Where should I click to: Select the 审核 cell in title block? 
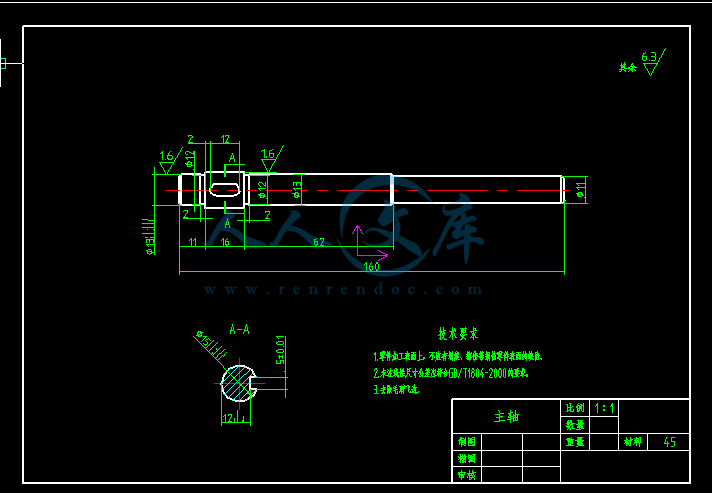467,474
